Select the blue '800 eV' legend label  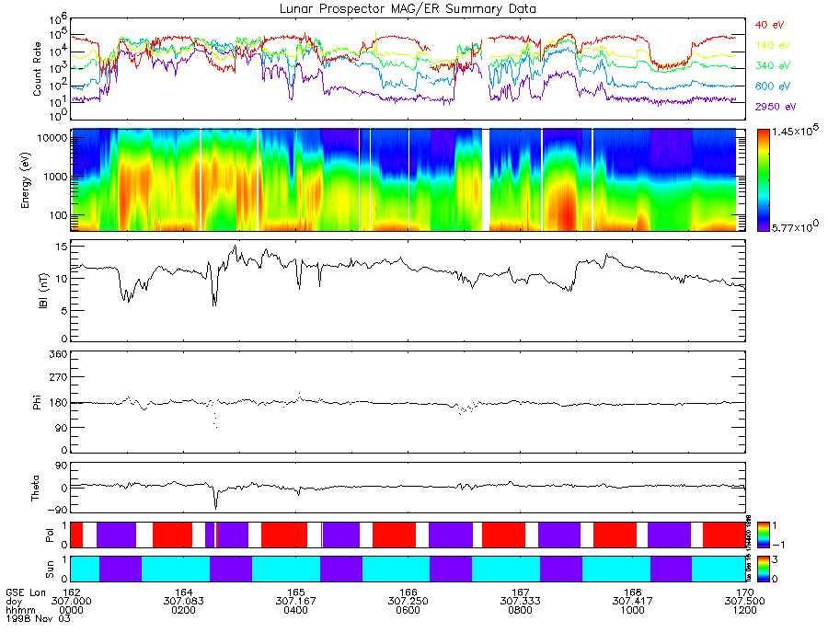(x=773, y=86)
